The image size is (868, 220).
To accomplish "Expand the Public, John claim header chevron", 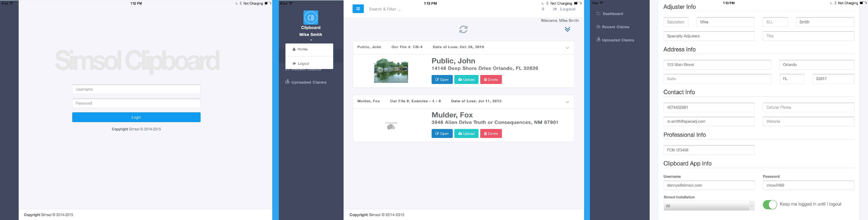I will pyautogui.click(x=567, y=48).
